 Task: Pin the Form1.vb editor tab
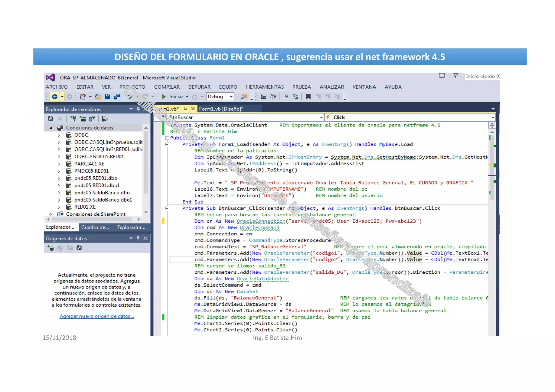point(185,109)
